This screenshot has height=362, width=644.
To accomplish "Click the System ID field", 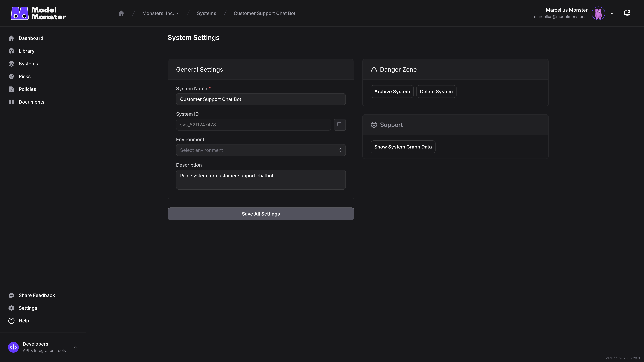I will pyautogui.click(x=253, y=125).
